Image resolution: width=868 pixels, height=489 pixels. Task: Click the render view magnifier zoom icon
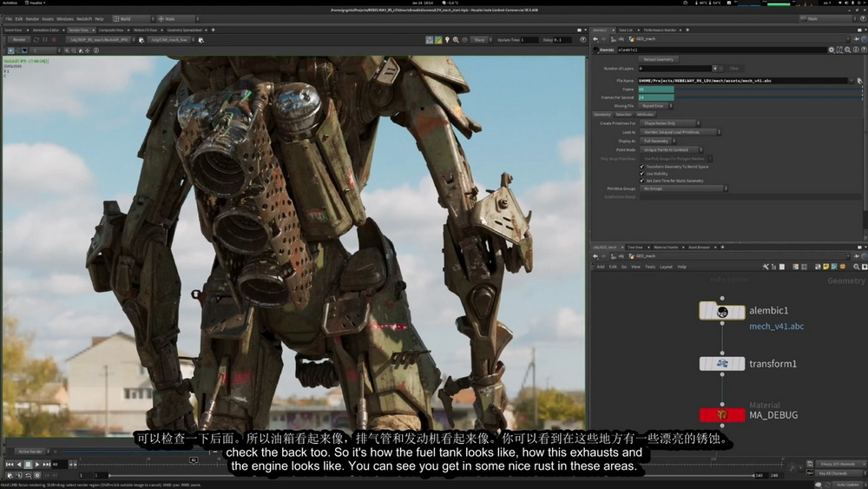[x=456, y=40]
